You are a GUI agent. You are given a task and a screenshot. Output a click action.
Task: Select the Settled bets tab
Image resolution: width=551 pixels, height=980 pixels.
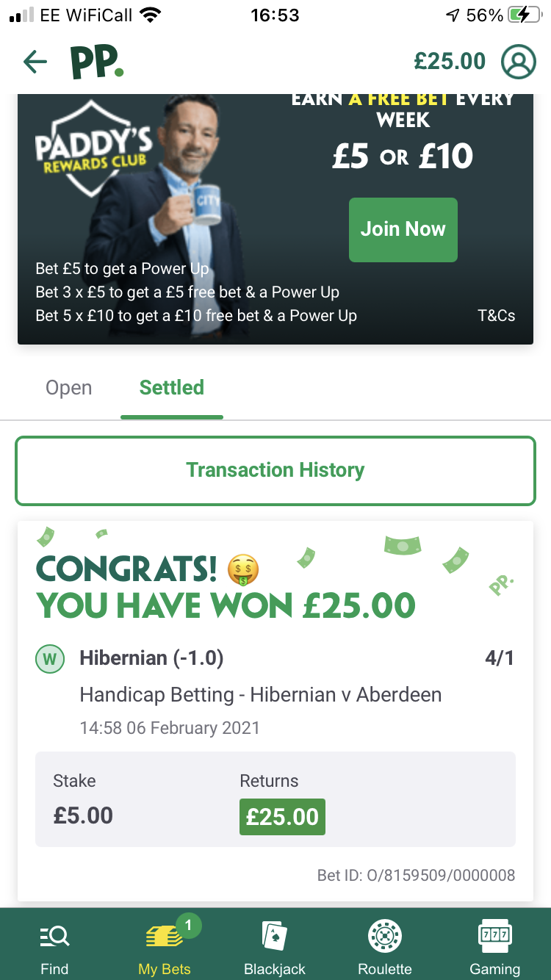172,388
